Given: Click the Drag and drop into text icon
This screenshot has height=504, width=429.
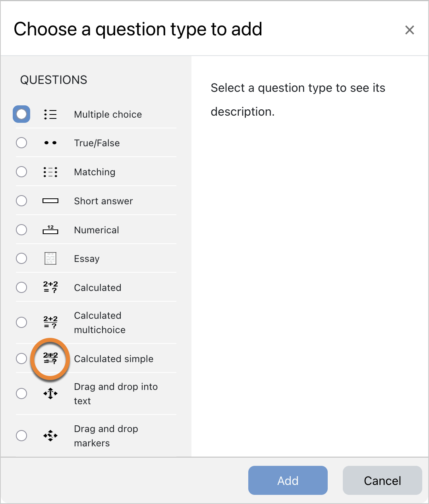Looking at the screenshot, I should pos(50,394).
